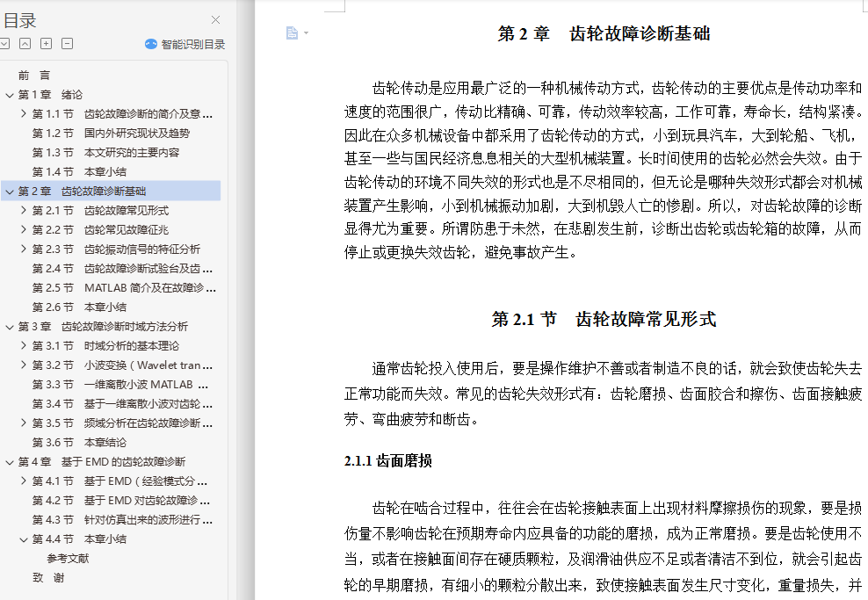Screen dimensions: 868x600
Task: Jump to 参考文献 entry
Action: 69,559
